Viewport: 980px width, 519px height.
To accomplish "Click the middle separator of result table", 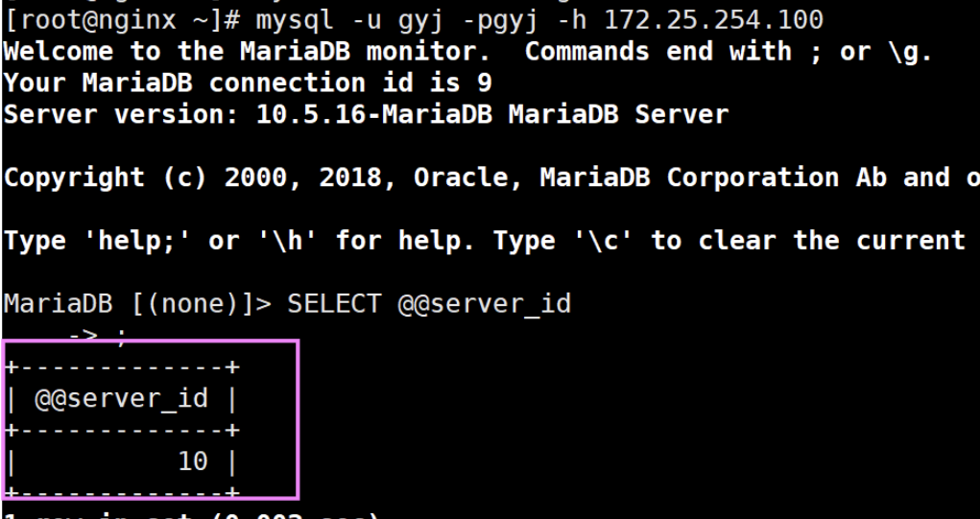I will 122,430.
